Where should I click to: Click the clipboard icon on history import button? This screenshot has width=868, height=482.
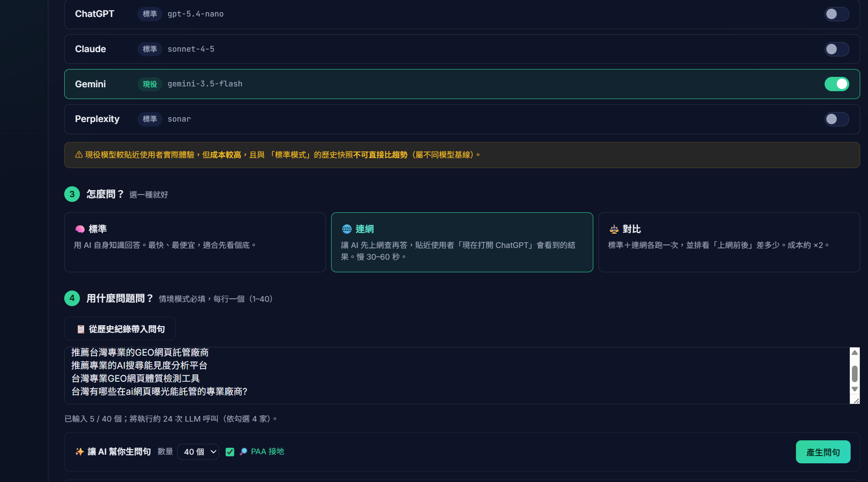click(x=81, y=329)
